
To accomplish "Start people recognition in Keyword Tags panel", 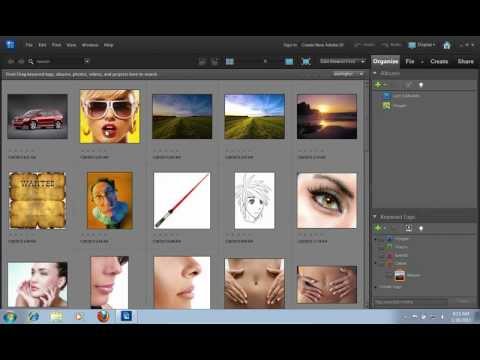I will 409,228.
